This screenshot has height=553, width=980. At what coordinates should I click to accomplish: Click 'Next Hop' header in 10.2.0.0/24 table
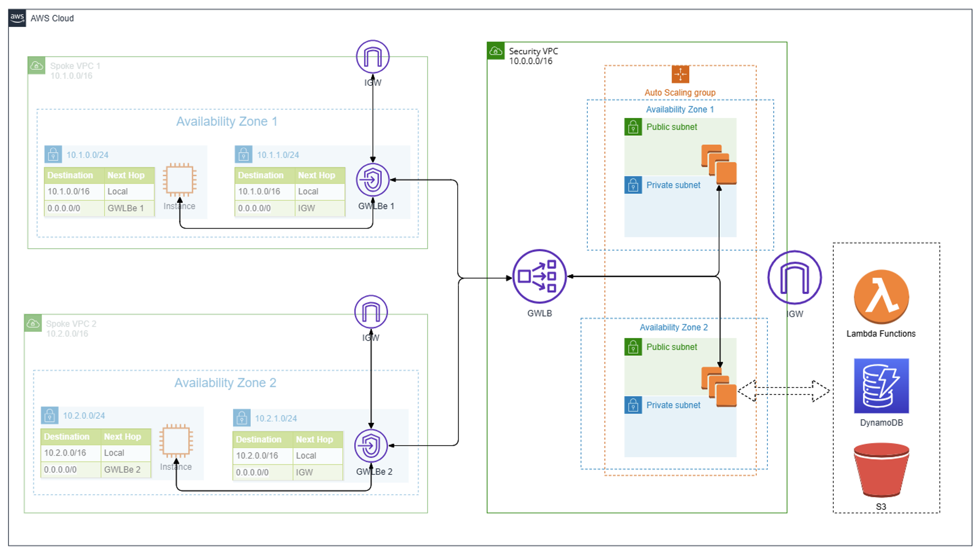[125, 437]
